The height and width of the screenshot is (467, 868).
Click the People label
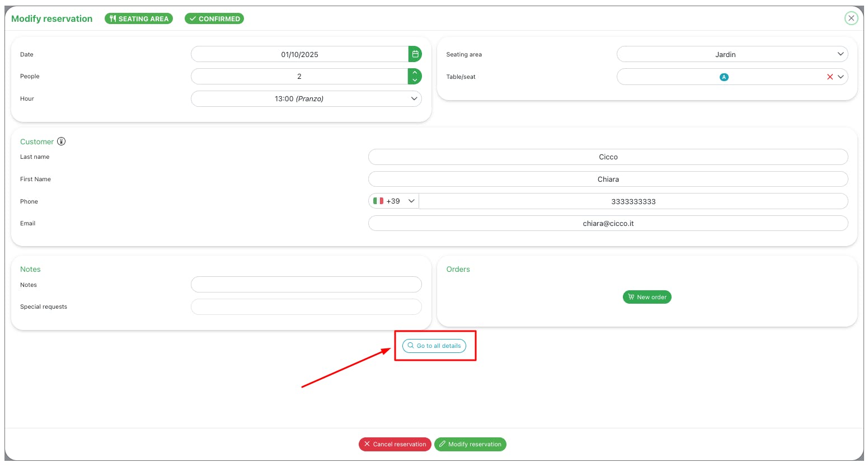pyautogui.click(x=30, y=76)
